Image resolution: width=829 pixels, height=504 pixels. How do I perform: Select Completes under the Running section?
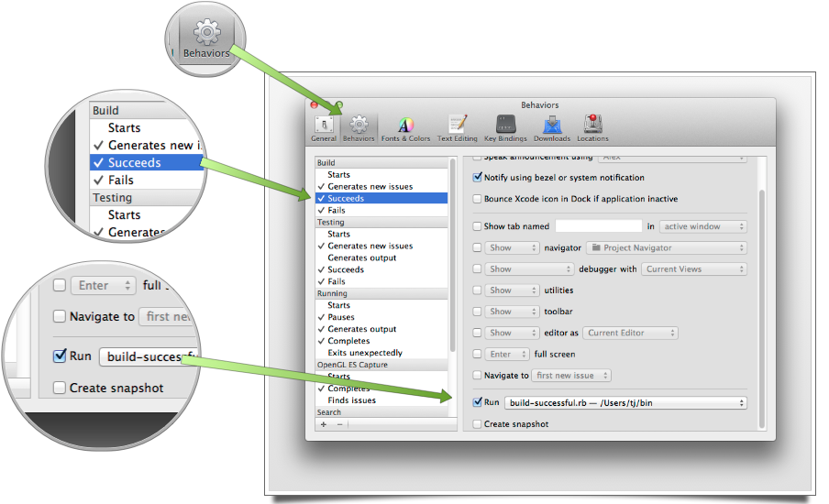click(x=381, y=341)
